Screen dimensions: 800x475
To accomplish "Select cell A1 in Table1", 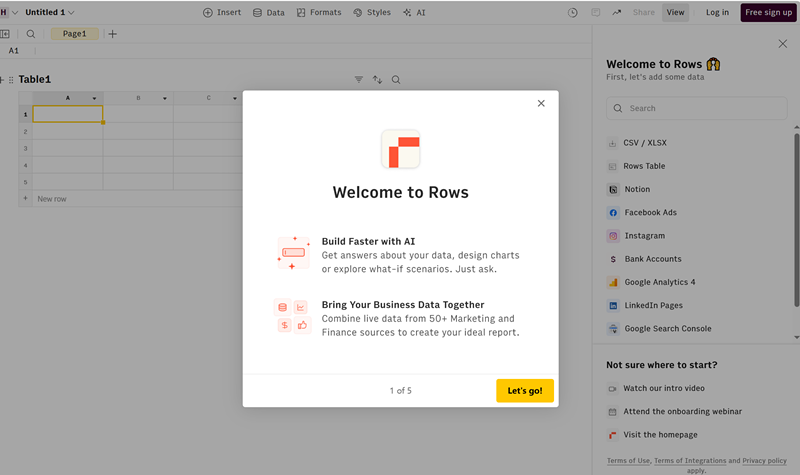I will point(68,114).
